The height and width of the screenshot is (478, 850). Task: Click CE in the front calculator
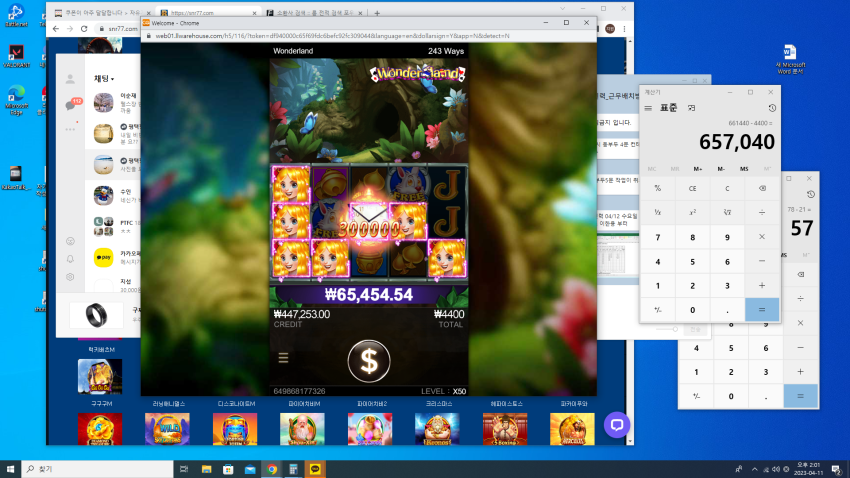pyautogui.click(x=692, y=188)
